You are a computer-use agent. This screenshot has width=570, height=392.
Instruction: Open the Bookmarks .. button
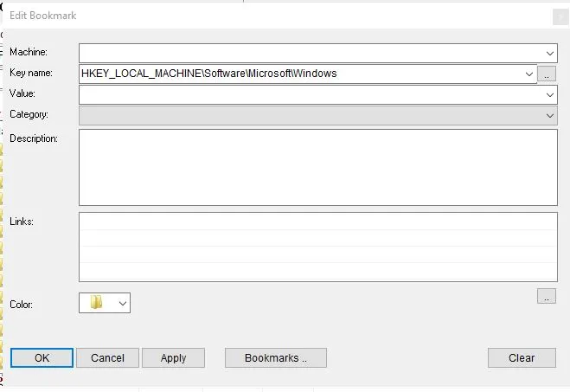[x=276, y=357]
